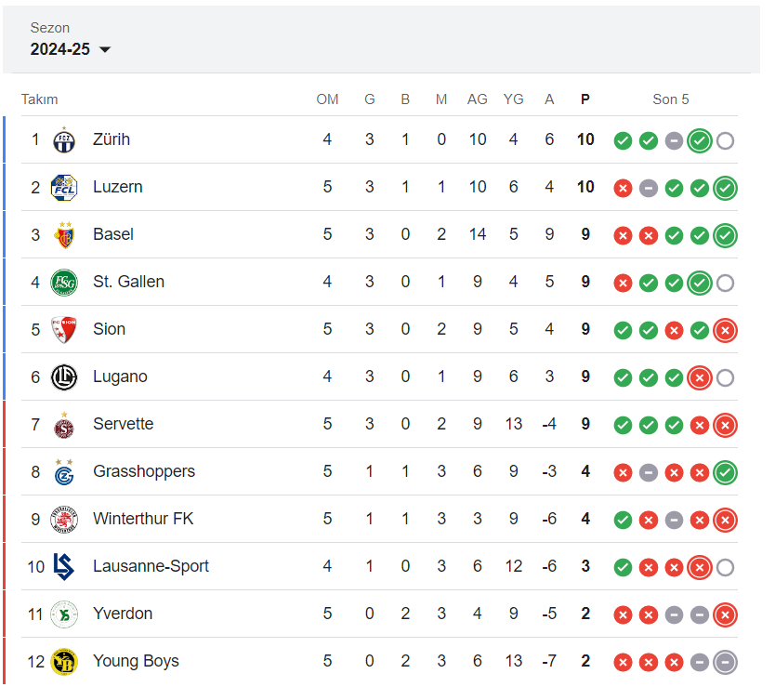Click the Basel club crest

[x=64, y=235]
